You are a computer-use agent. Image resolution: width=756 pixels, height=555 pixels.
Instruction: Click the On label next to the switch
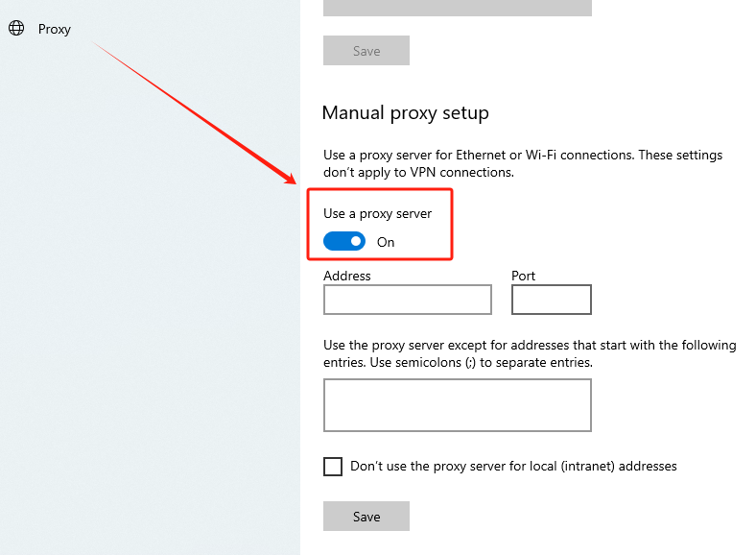tap(386, 242)
